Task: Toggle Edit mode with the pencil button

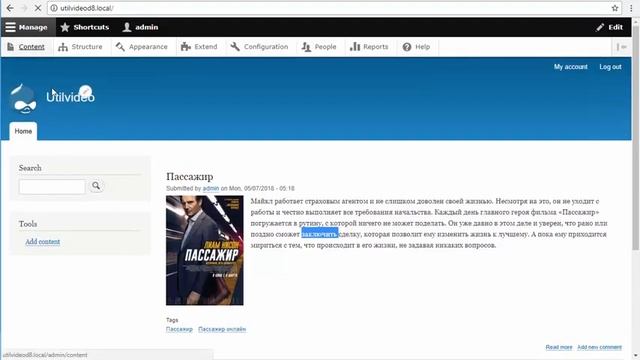Action: (x=609, y=27)
